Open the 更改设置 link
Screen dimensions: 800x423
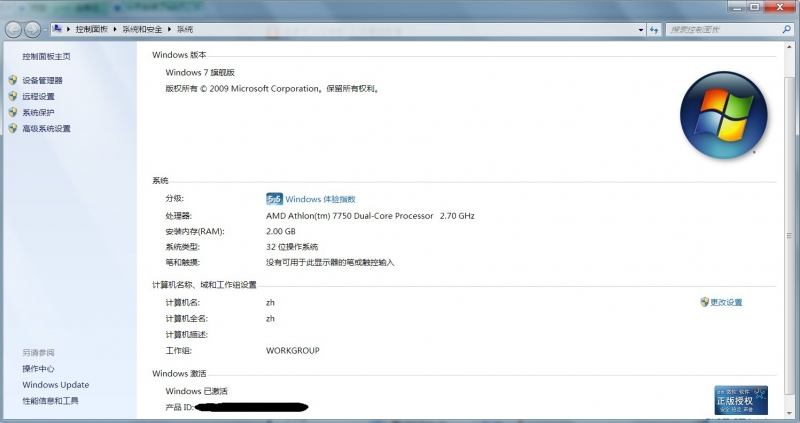point(727,303)
